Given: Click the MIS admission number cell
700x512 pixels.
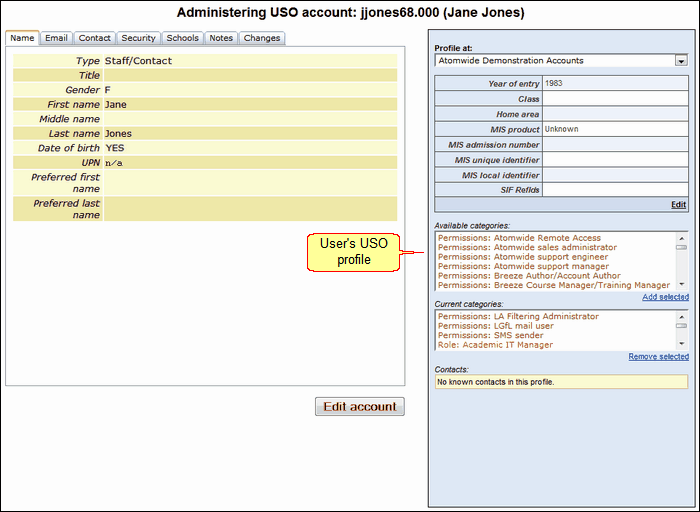Looking at the screenshot, I should 615,144.
